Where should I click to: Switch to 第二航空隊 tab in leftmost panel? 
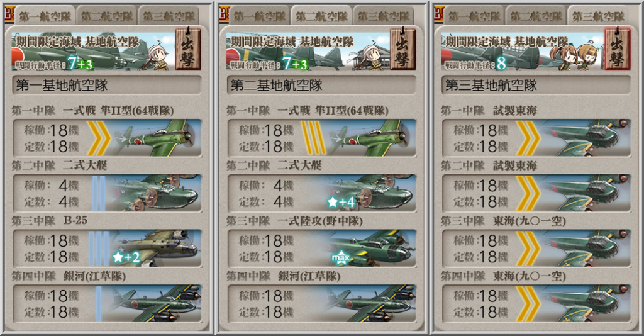(x=107, y=16)
